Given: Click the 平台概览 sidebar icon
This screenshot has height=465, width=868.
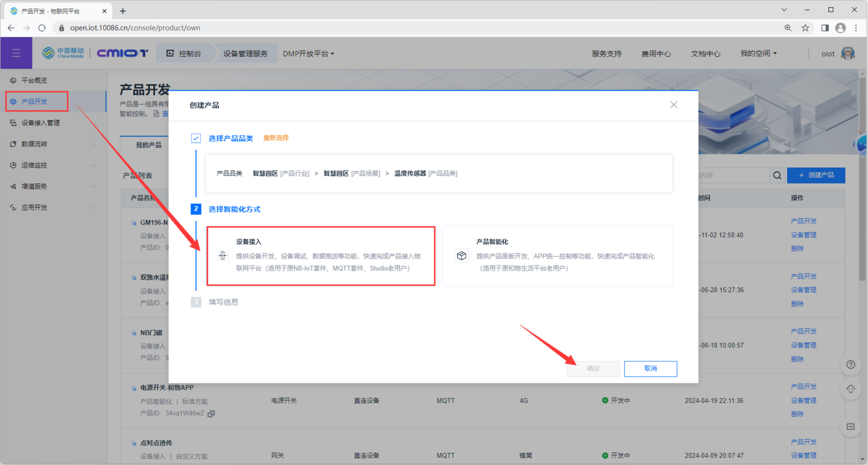Looking at the screenshot, I should [13, 80].
